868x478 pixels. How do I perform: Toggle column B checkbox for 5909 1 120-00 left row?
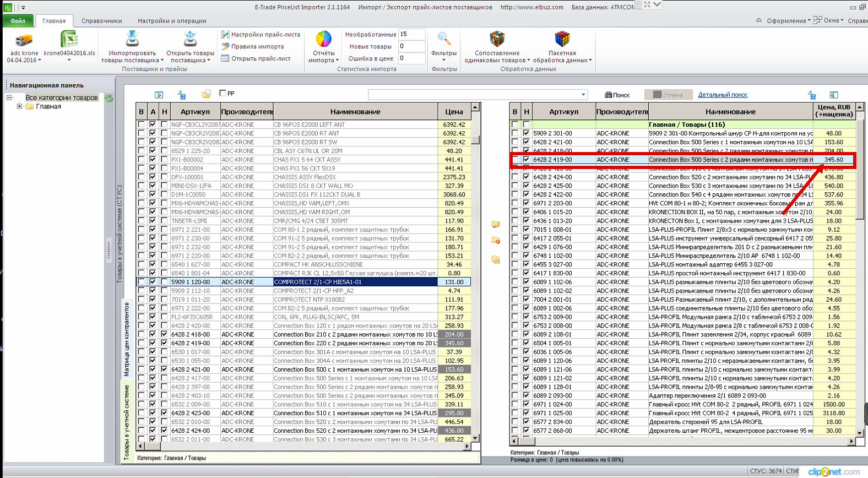[141, 282]
